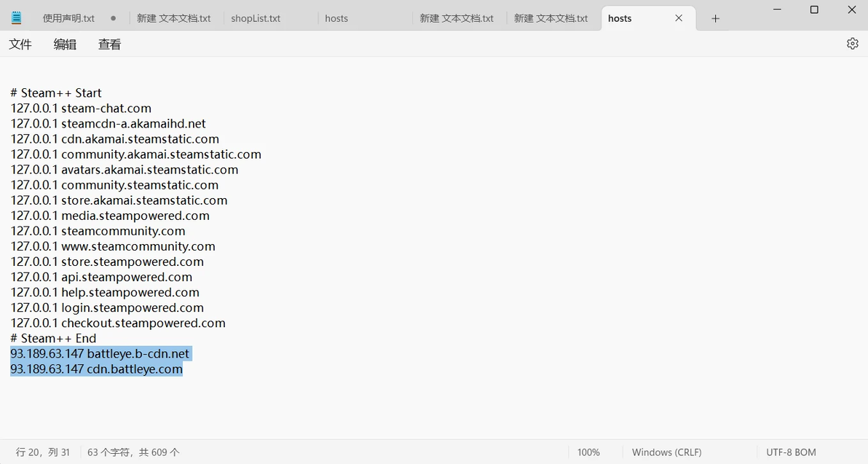Click the store.steampowered.com line
The image size is (868, 464).
pyautogui.click(x=107, y=262)
